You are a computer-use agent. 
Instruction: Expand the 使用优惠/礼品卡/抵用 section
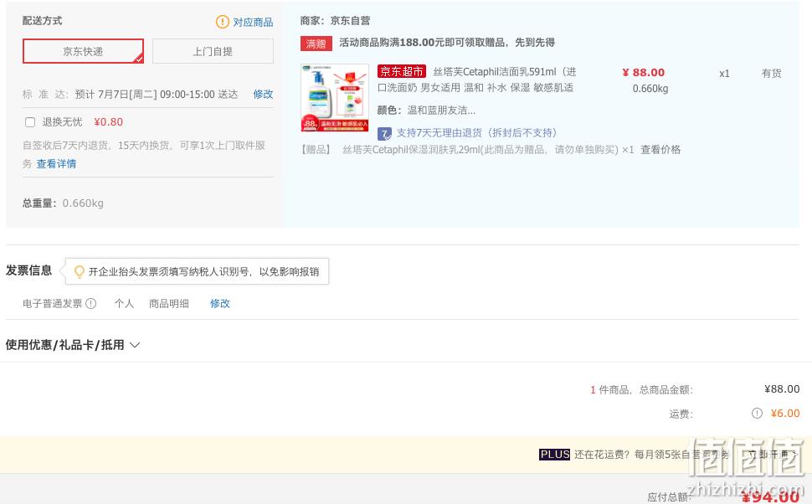[73, 345]
